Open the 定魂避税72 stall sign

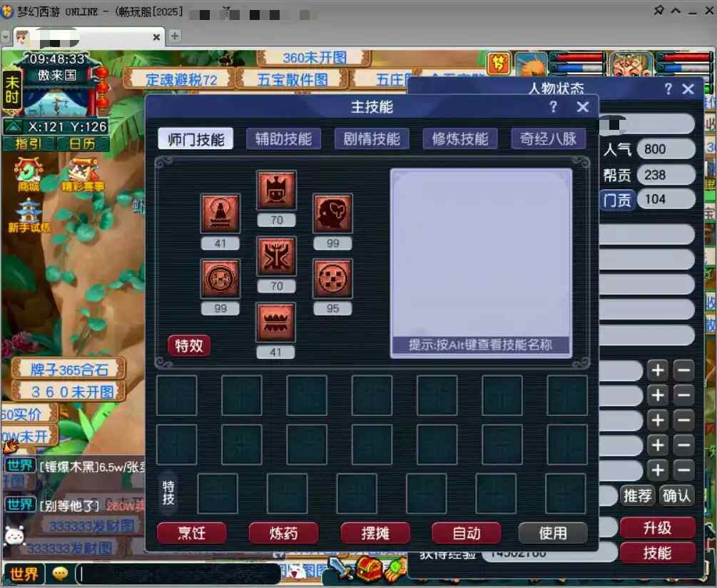(x=179, y=79)
